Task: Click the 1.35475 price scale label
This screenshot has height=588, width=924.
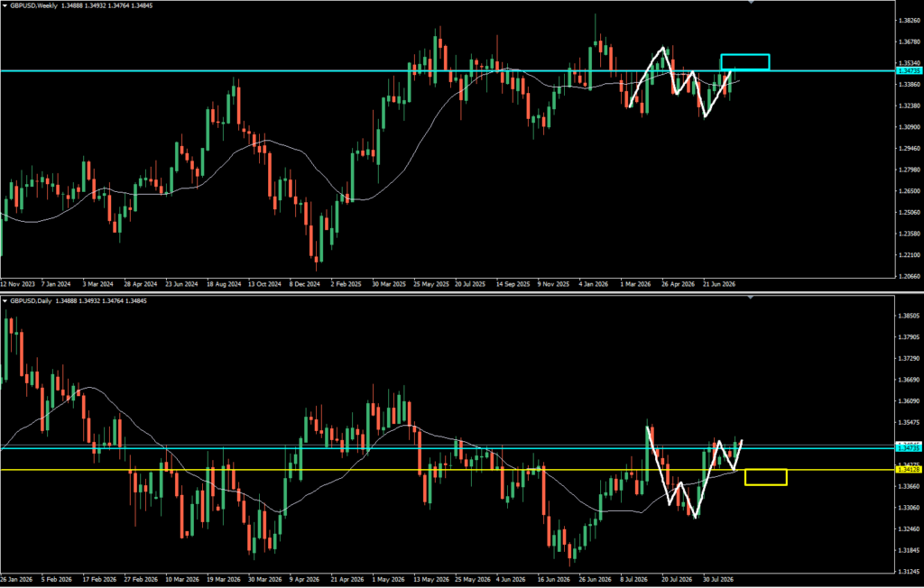Action: coord(910,423)
